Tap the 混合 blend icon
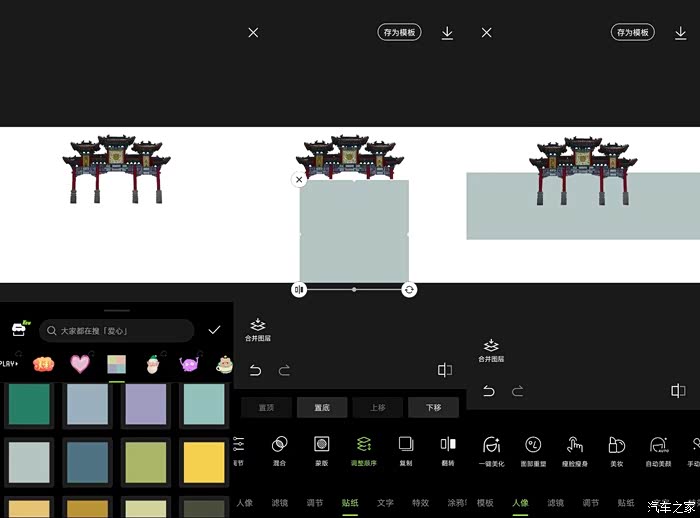The image size is (700, 518). click(280, 444)
